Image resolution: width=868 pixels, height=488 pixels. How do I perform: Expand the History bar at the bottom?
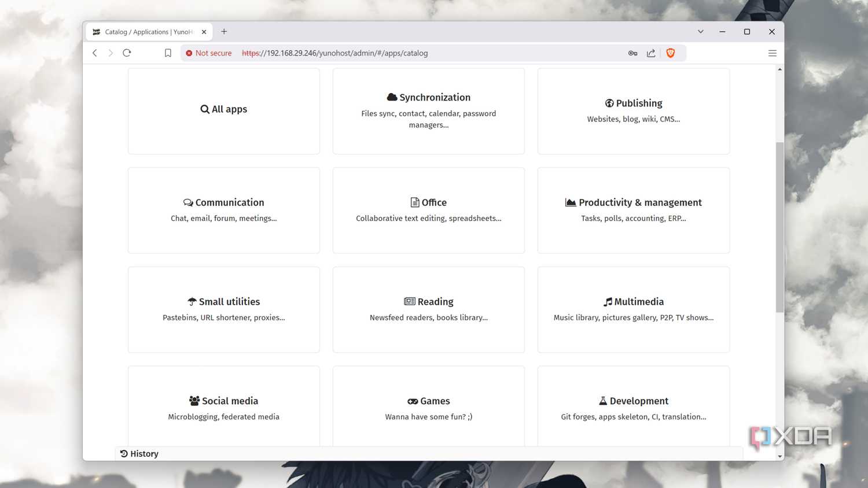click(429, 454)
